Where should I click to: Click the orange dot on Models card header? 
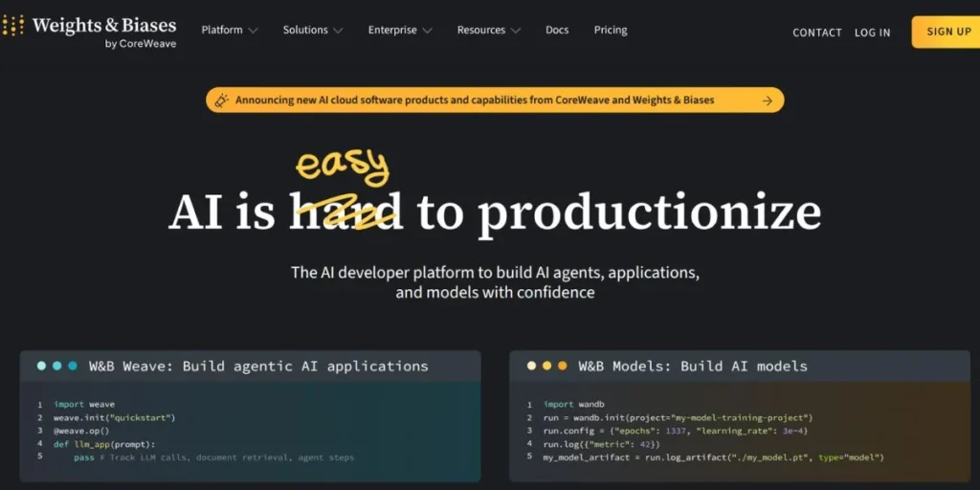563,366
